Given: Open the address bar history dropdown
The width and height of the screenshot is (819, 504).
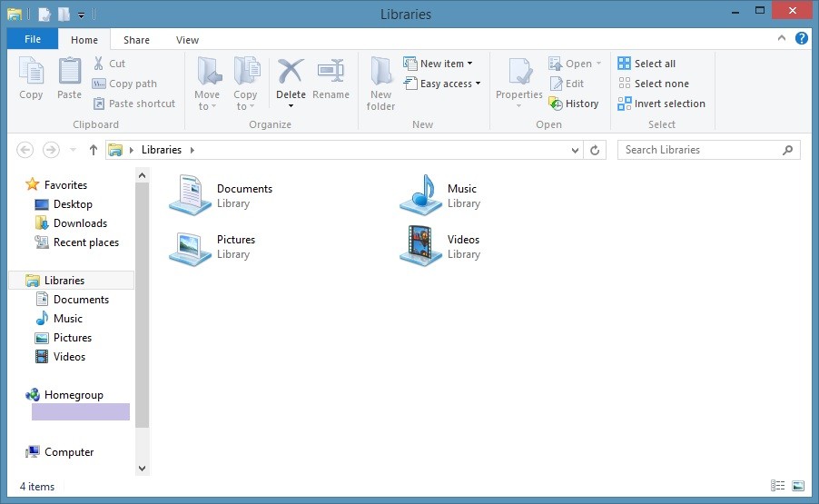Looking at the screenshot, I should click(x=576, y=150).
